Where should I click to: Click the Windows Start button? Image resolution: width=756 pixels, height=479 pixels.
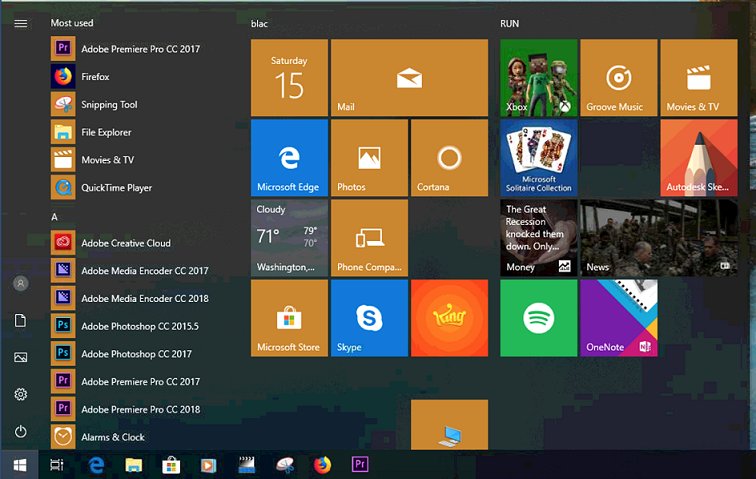(20, 464)
